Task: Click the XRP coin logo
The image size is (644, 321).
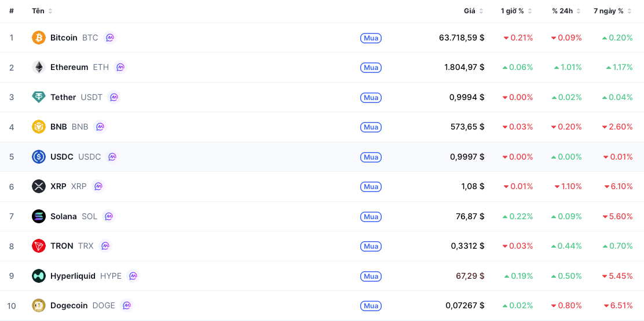Action: pos(39,187)
